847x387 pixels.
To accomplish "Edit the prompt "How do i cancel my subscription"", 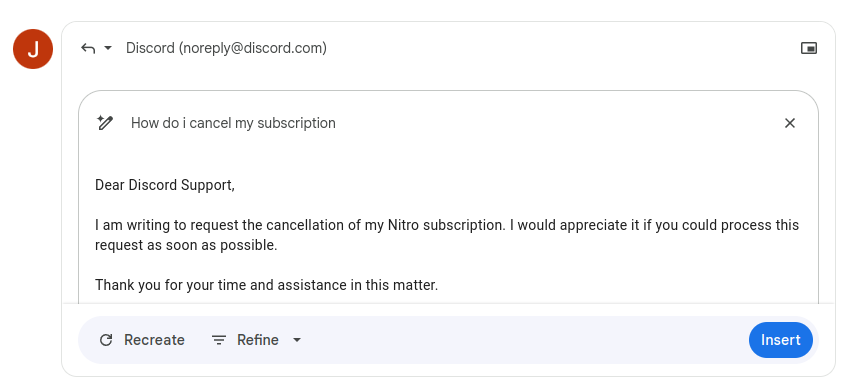I will pyautogui.click(x=233, y=123).
